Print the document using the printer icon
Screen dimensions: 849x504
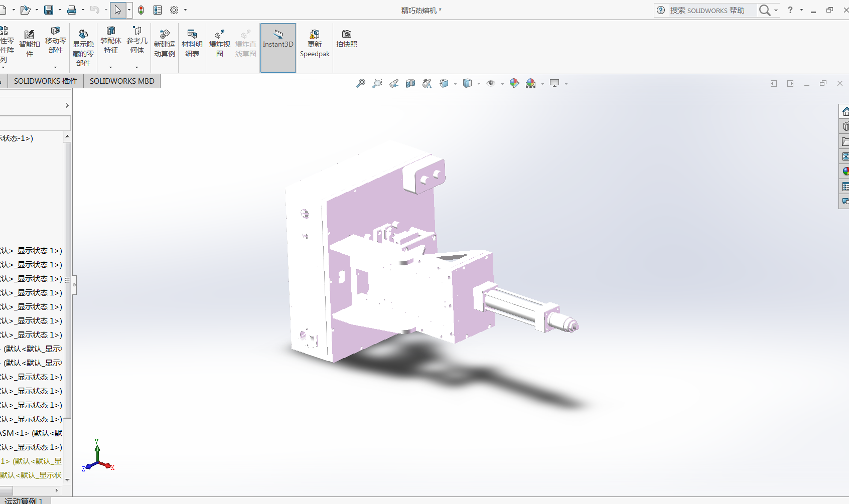(72, 10)
